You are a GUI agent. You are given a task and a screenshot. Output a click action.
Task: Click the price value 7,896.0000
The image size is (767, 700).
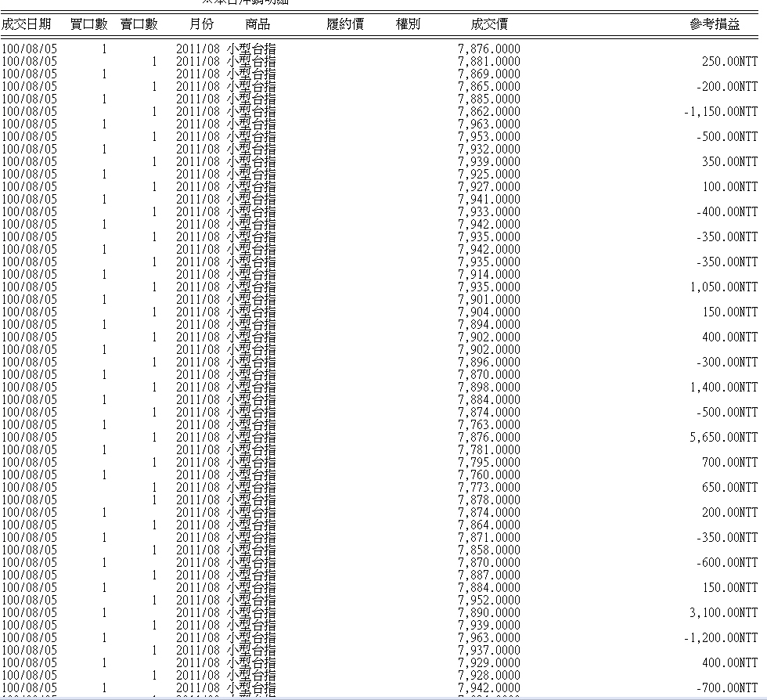tap(489, 363)
